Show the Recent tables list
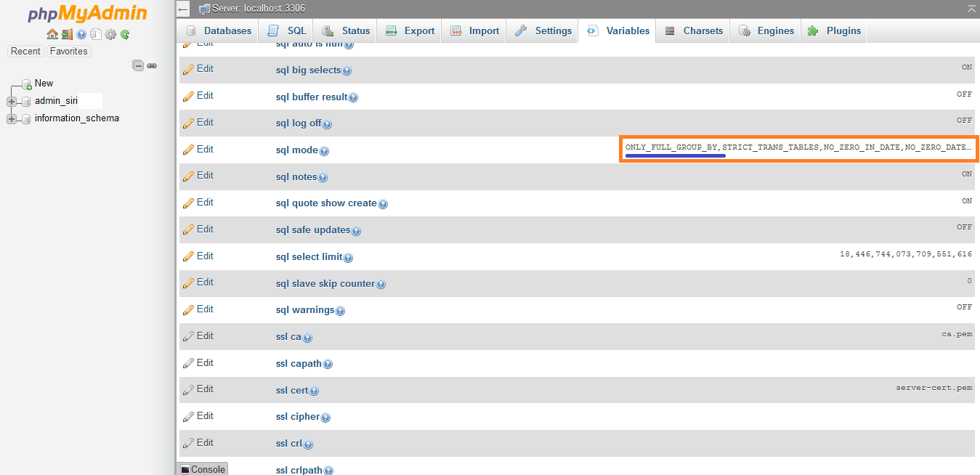Image resolution: width=980 pixels, height=475 pixels. tap(25, 51)
